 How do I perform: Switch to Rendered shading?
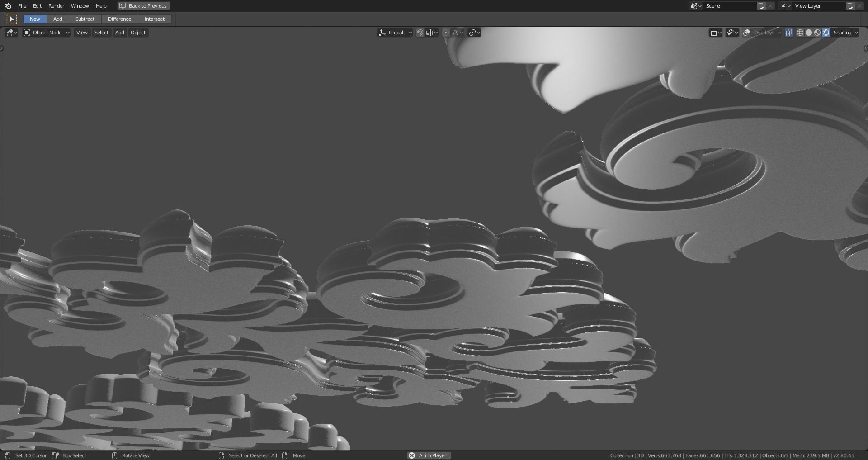(826, 33)
